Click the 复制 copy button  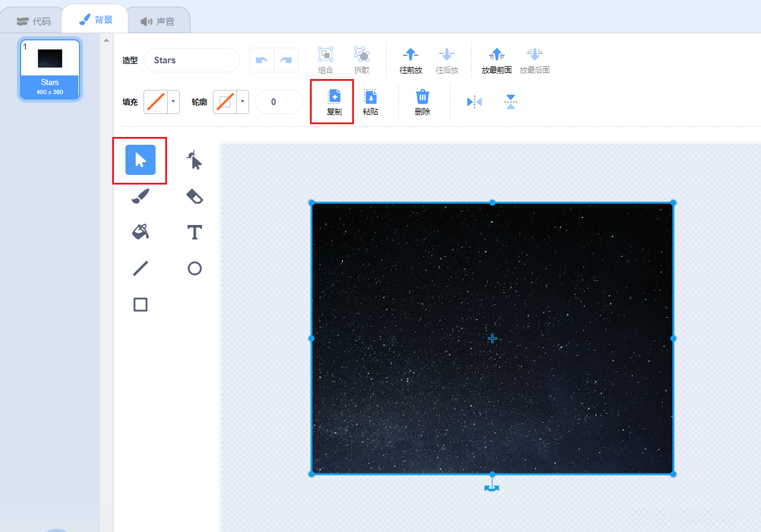pos(334,102)
